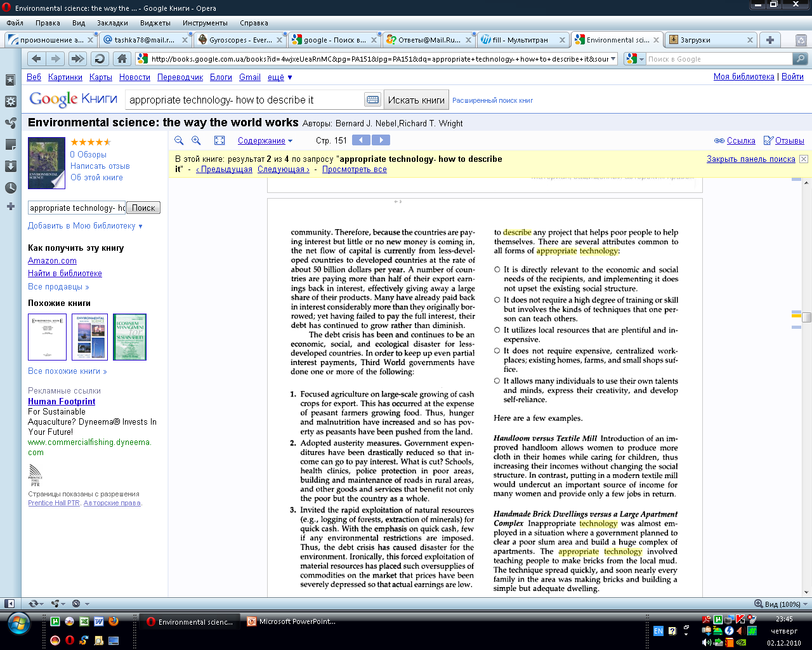Expand the ещё more-services dropdown
This screenshot has width=812, height=650.
280,77
